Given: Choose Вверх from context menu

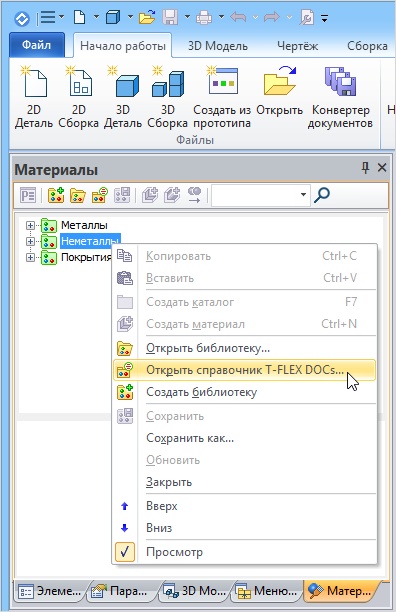Looking at the screenshot, I should [244, 506].
